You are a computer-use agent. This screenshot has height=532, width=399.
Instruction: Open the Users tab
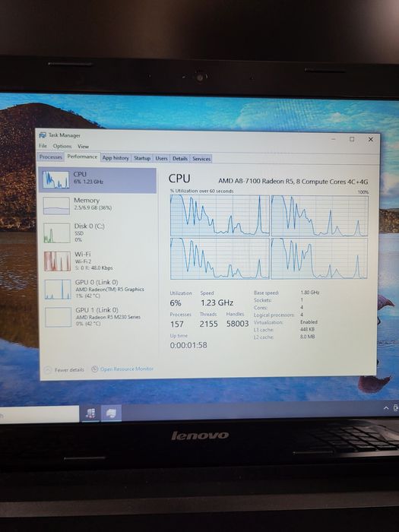pyautogui.click(x=161, y=158)
